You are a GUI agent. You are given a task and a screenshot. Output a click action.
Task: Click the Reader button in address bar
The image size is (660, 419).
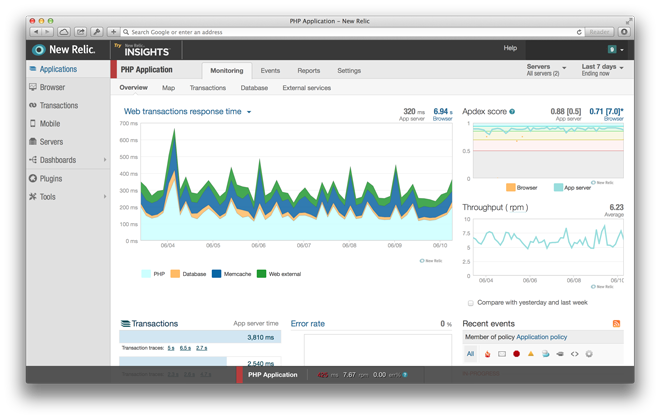pyautogui.click(x=599, y=32)
